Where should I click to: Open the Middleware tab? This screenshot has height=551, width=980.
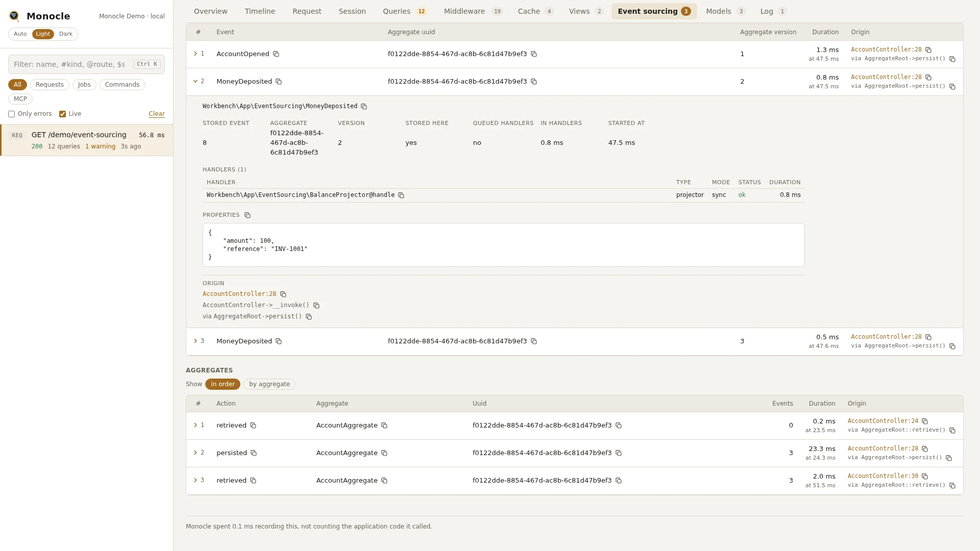473,11
